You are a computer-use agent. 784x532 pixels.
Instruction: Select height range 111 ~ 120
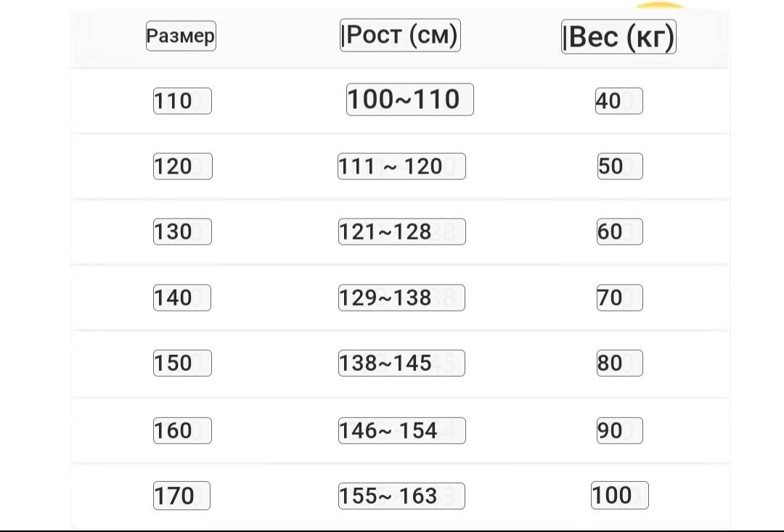coord(401,166)
